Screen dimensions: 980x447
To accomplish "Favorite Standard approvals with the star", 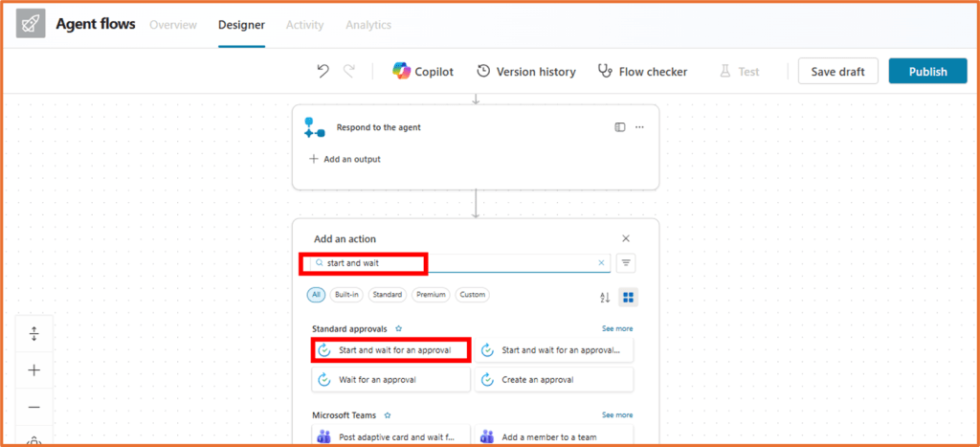I will (x=399, y=328).
